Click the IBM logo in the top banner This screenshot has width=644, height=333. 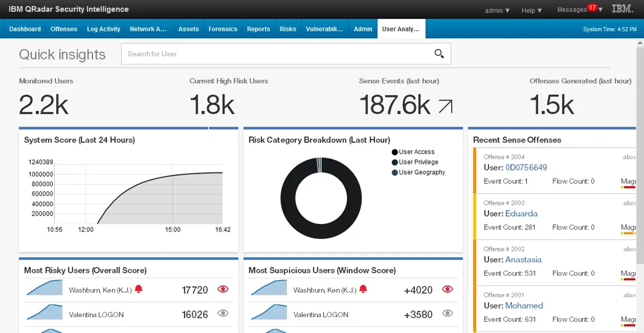[622, 8]
